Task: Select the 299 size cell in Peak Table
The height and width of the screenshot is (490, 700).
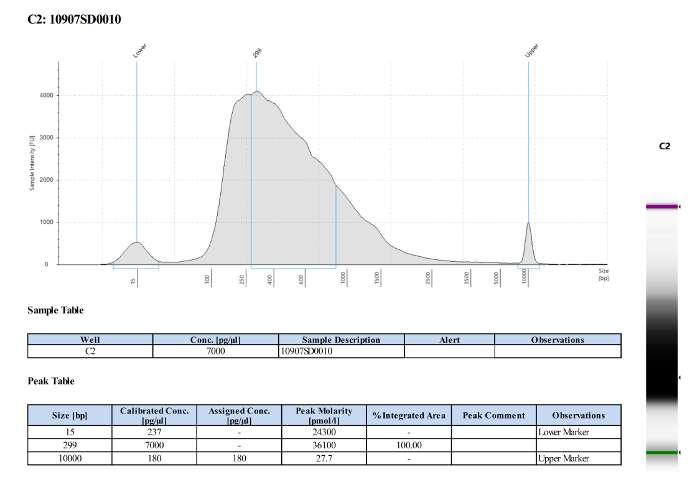Action: [70, 445]
